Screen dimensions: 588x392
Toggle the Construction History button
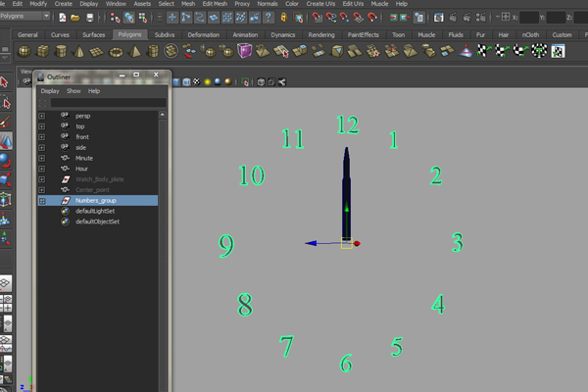coord(418,18)
